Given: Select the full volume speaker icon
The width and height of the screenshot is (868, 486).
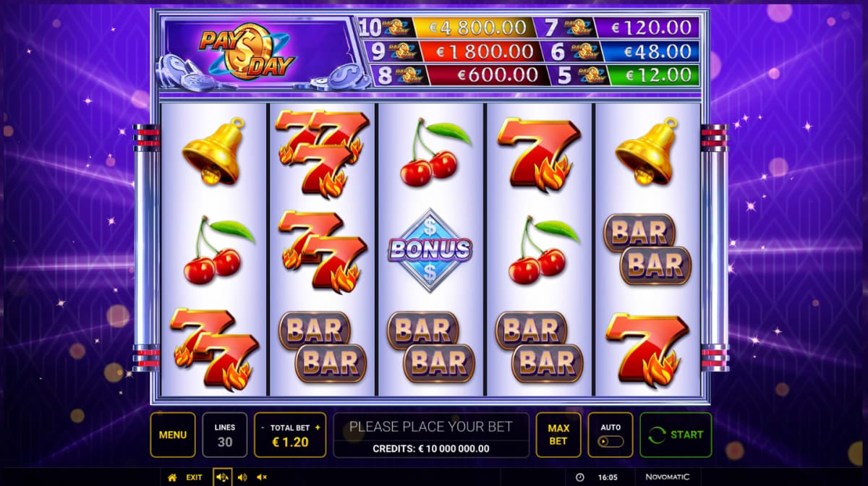Looking at the screenshot, I should point(221,477).
